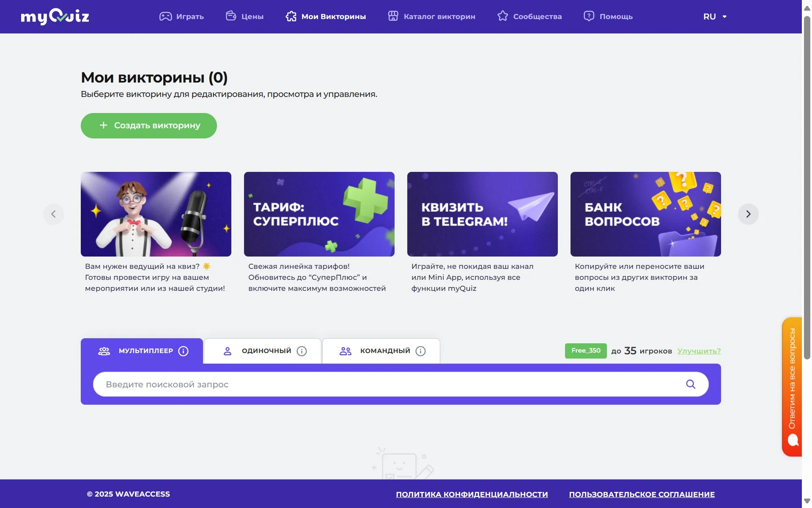Open the Играть menu item
This screenshot has height=508, width=812.
pyautogui.click(x=181, y=17)
